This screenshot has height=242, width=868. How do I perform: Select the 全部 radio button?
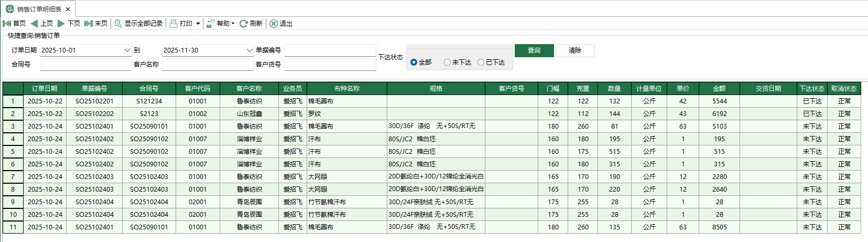tap(414, 62)
